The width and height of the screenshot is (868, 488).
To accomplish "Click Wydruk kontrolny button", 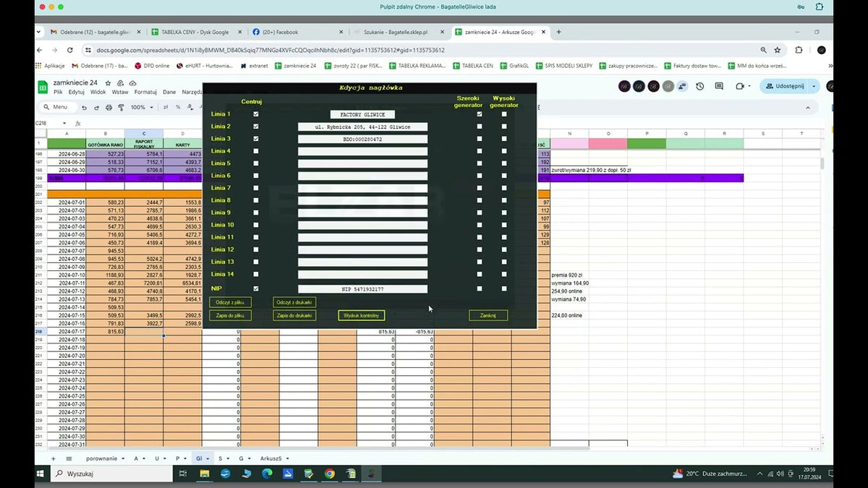I will click(362, 316).
